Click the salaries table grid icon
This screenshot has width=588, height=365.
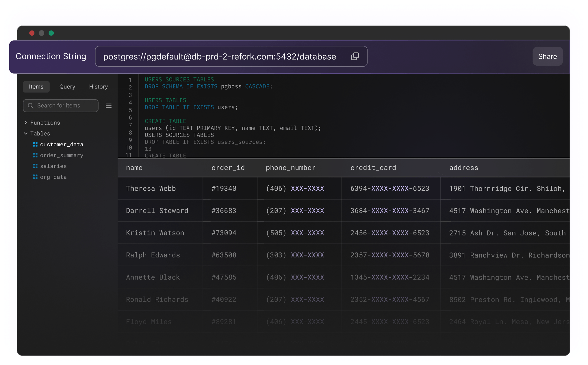35,166
